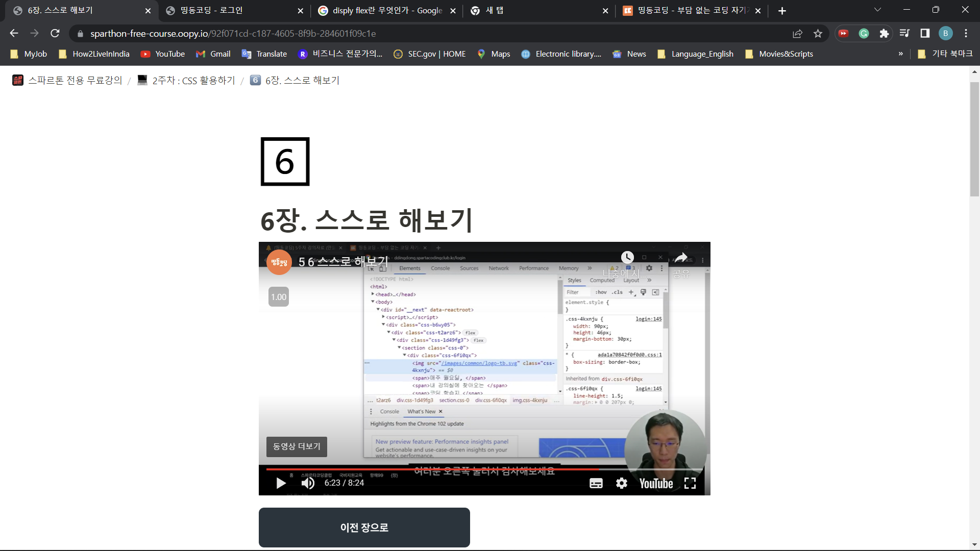Image resolution: width=980 pixels, height=551 pixels.
Task: Close the disply flex란 Google tab
Action: 453,11
